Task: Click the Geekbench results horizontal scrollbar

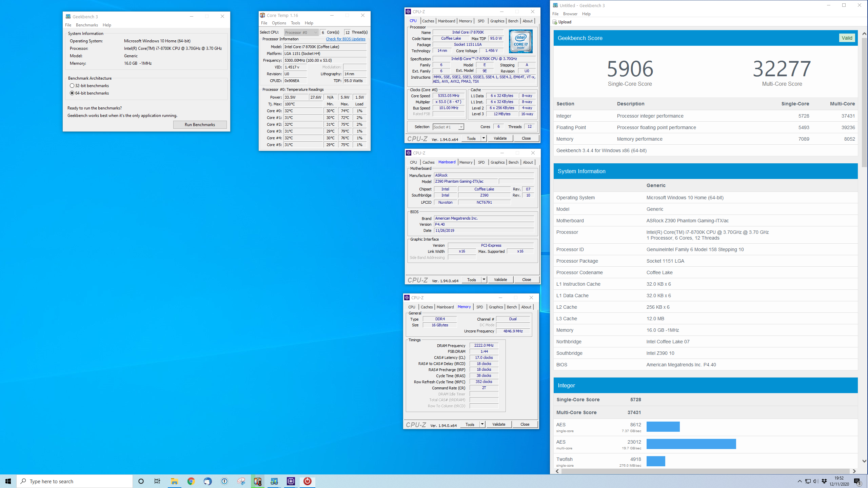Action: [x=705, y=471]
